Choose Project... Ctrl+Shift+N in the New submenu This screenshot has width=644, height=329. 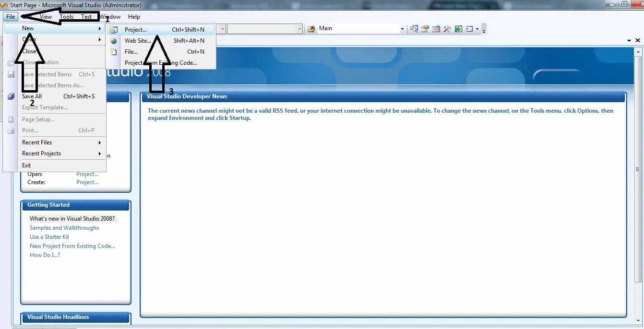[161, 30]
